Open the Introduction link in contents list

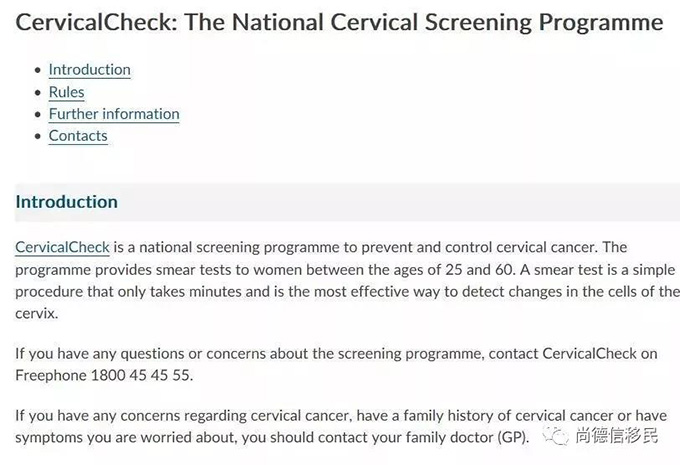coord(89,70)
